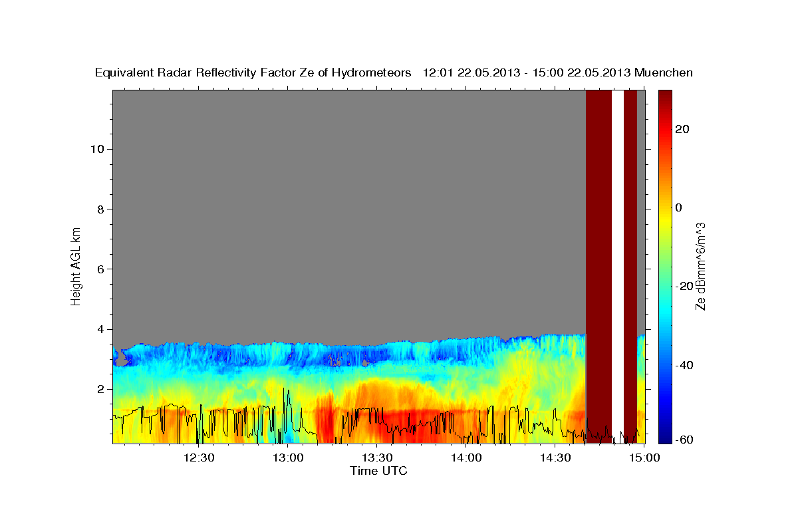The image size is (798, 532).
Task: Click the white gap between dark red columns
Action: [617, 266]
